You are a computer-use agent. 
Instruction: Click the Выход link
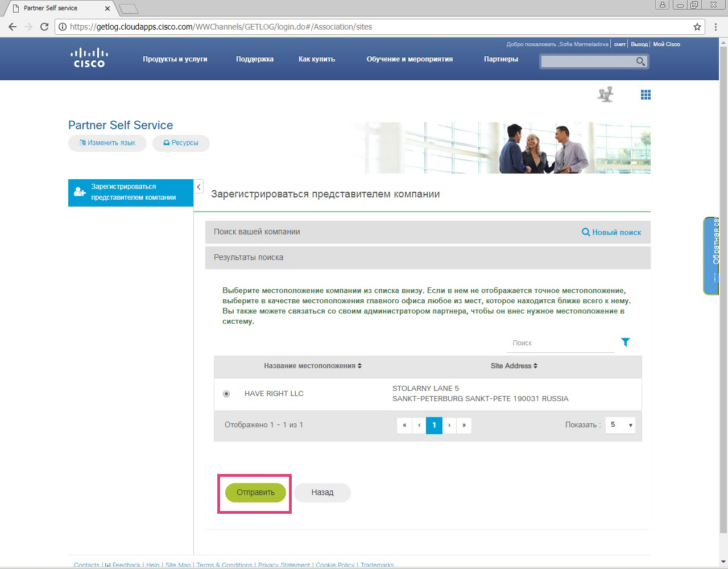[639, 44]
